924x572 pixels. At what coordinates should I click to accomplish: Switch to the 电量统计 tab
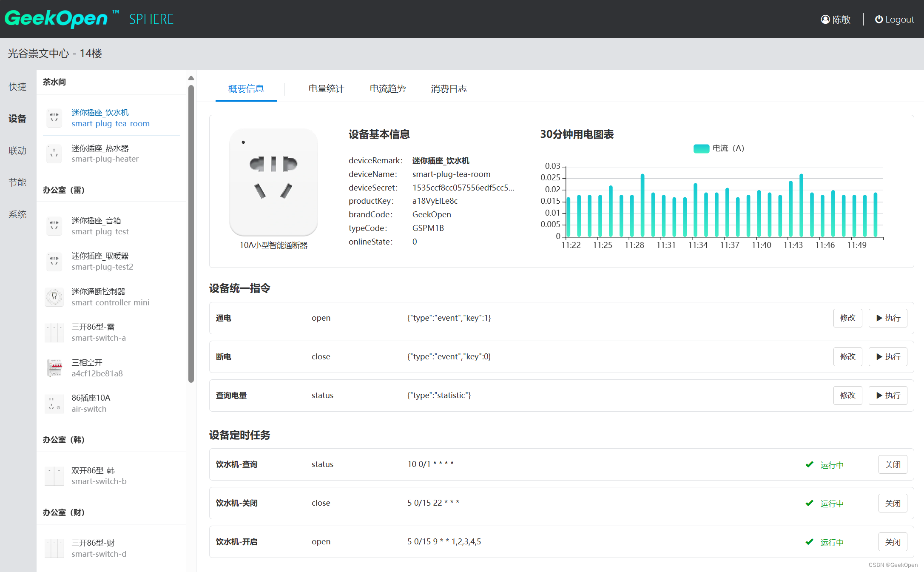point(326,88)
